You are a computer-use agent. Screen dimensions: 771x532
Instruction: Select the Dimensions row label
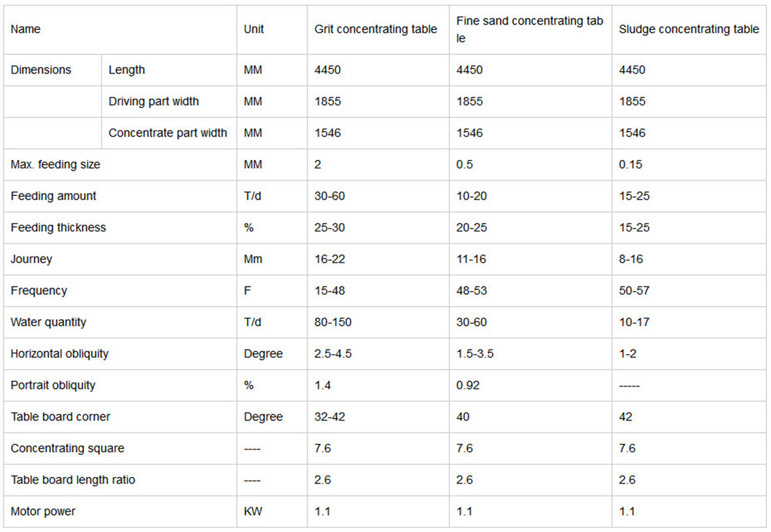[x=41, y=70]
